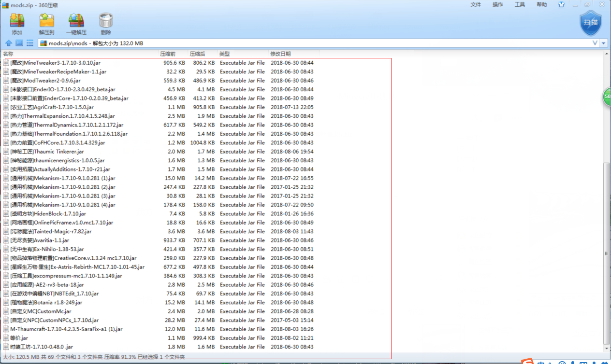Screen dimensions: 611x364
Task: Select the Avaritia-1.1.jar file entry
Action: [x=40, y=240]
